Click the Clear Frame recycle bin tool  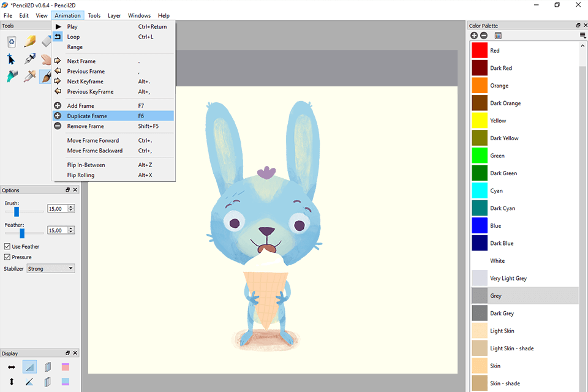click(x=12, y=42)
